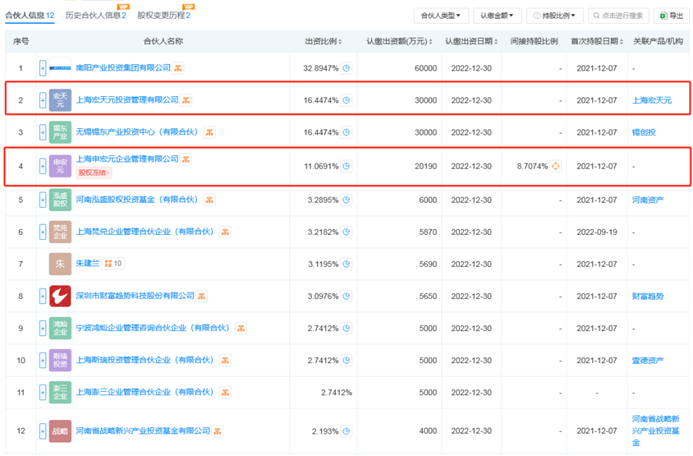Open equity chart icon beside 上海斯瑞投资管理合伙企业
Screen dimensions: 693x456
pos(225,360)
